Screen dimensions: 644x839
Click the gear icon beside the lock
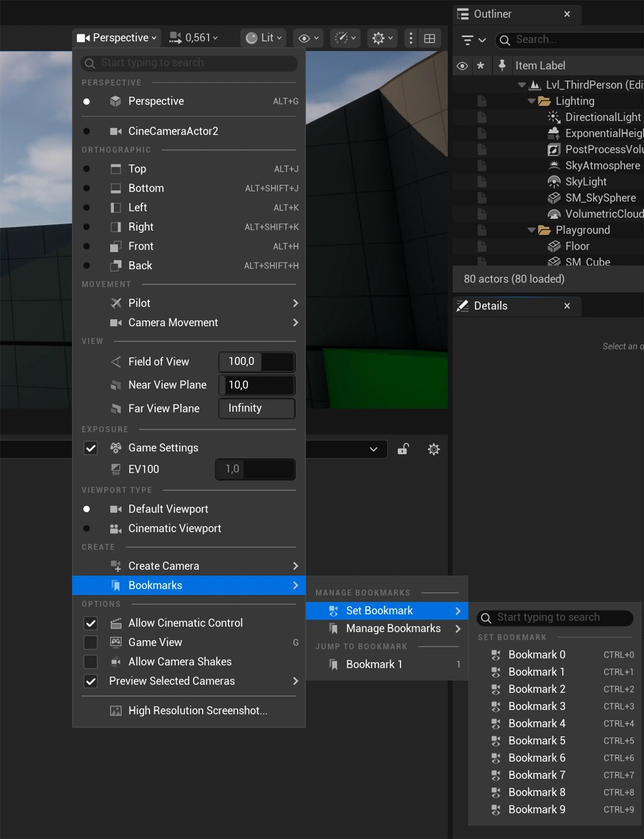click(434, 449)
